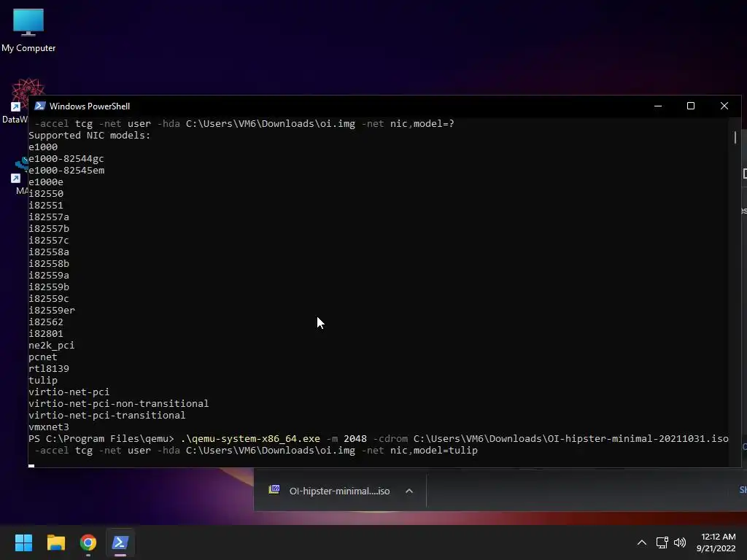
Task: Close the Windows PowerShell window
Action: (724, 106)
